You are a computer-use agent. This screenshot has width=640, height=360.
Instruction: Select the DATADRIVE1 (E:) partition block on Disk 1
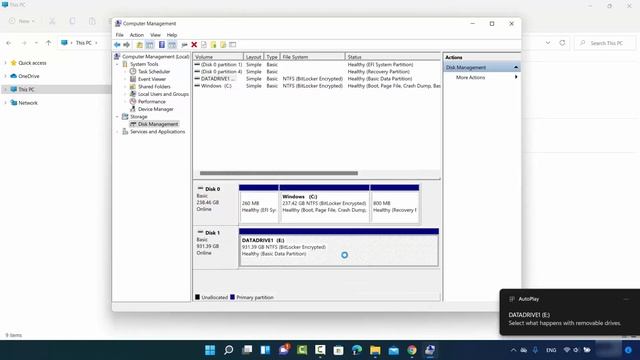[x=339, y=247]
